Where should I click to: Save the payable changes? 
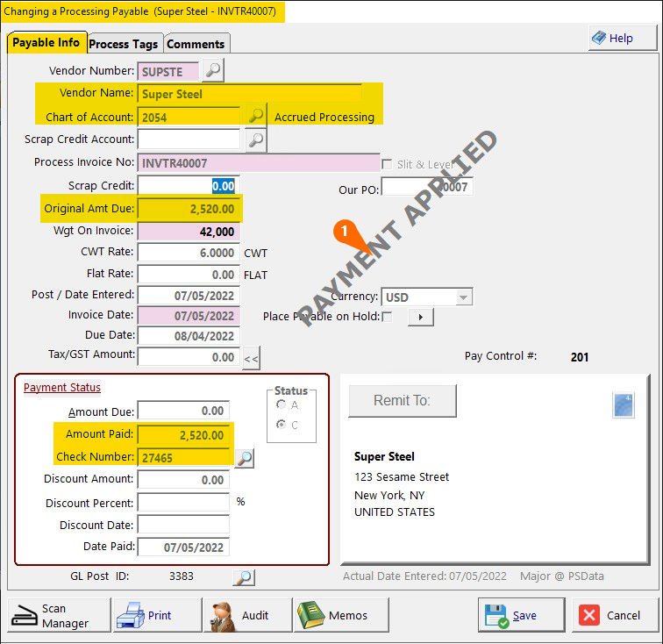coord(521,615)
